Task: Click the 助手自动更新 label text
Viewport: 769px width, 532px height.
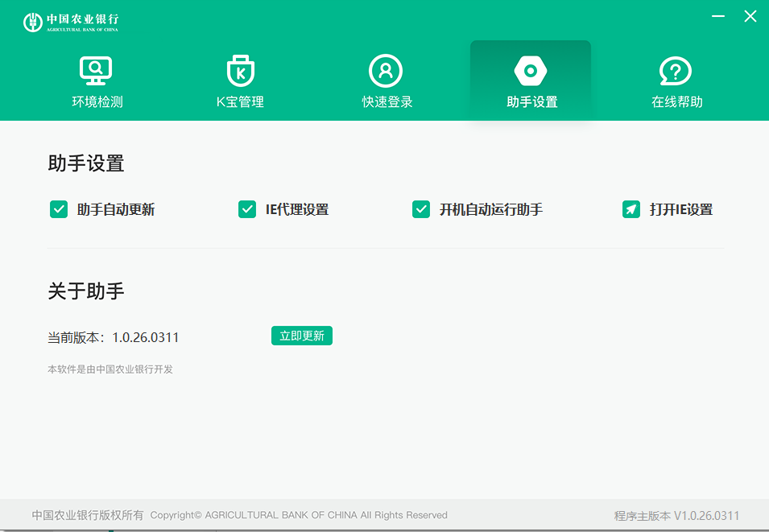Action: (x=116, y=209)
